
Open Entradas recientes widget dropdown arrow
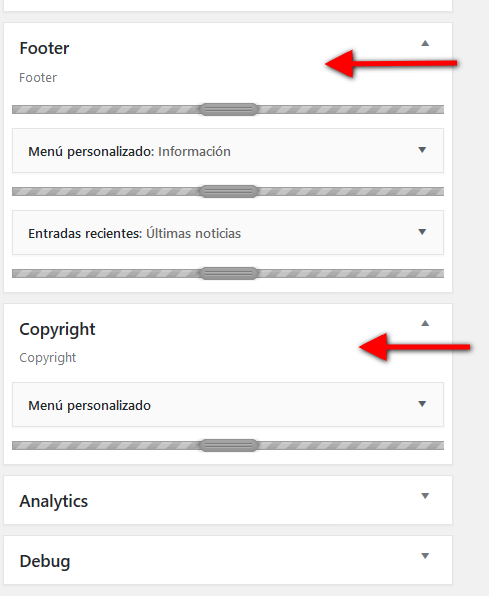422,232
